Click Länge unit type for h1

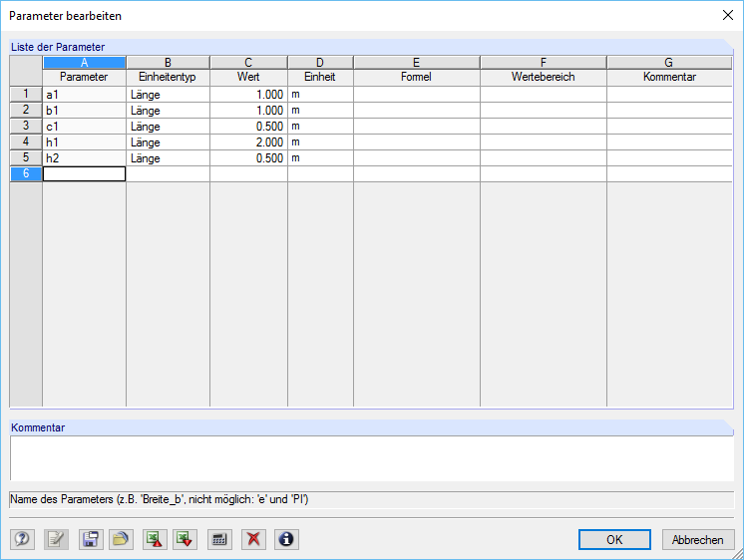point(168,142)
